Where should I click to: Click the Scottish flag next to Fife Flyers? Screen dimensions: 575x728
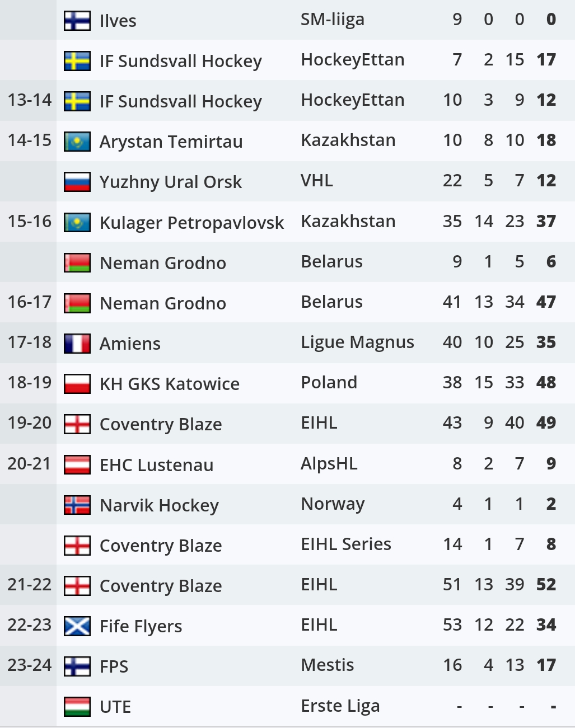77,626
